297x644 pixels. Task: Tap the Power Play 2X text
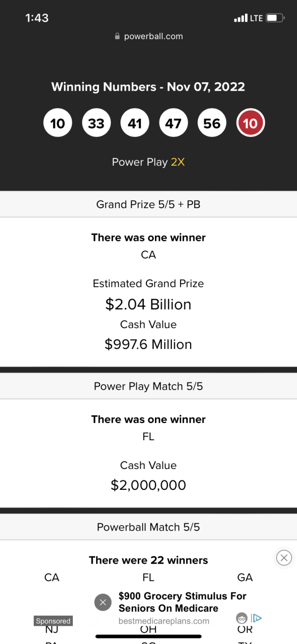[x=148, y=162]
